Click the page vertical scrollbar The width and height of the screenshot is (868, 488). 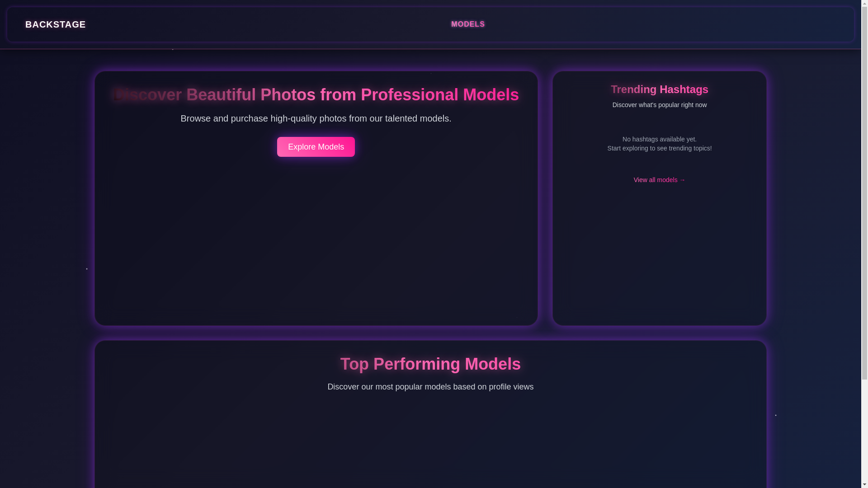[864, 244]
